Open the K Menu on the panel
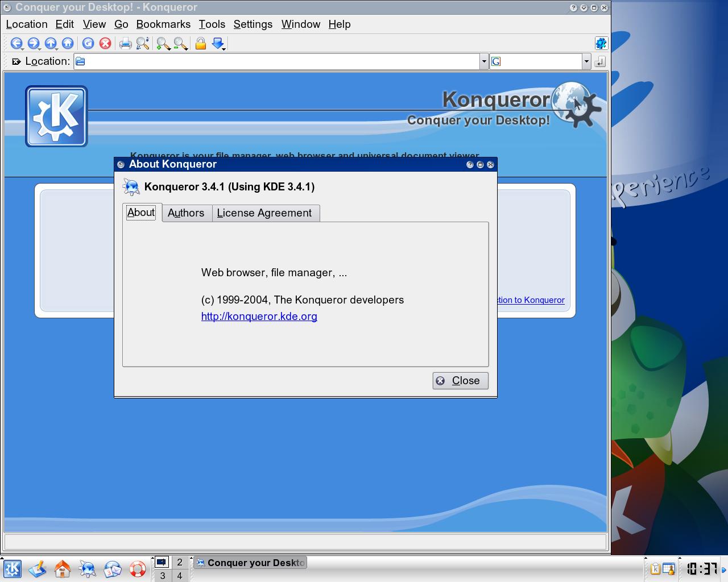 (12, 569)
